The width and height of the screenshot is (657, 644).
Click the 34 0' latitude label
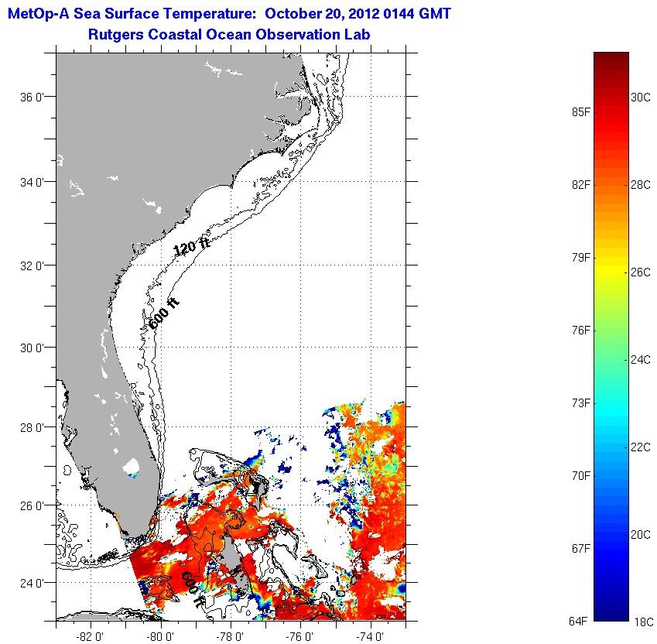[x=32, y=183]
